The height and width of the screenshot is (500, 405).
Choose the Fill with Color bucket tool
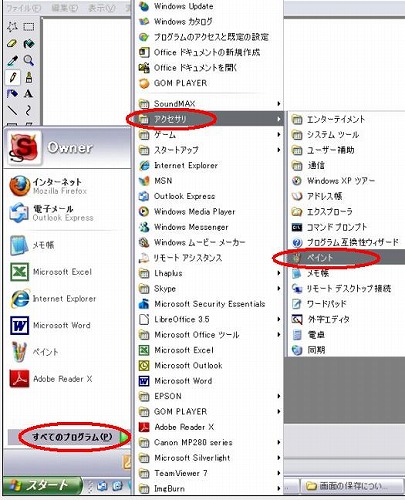[x=29, y=43]
